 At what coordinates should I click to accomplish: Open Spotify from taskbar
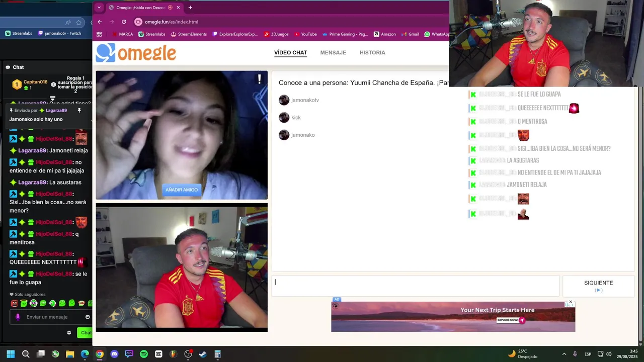[144, 354]
